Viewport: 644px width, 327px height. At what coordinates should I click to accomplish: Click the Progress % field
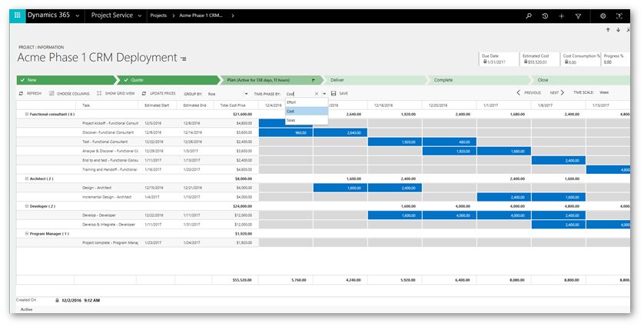616,58
